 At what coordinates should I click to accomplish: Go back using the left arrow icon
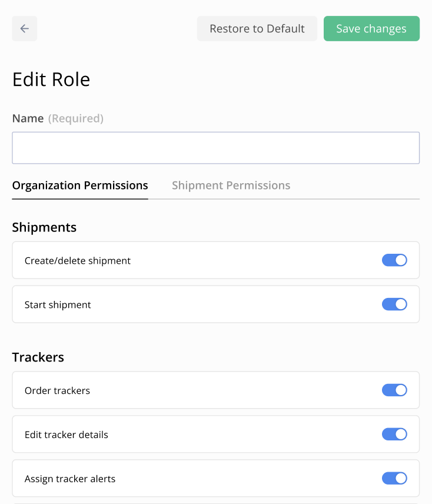coord(24,29)
